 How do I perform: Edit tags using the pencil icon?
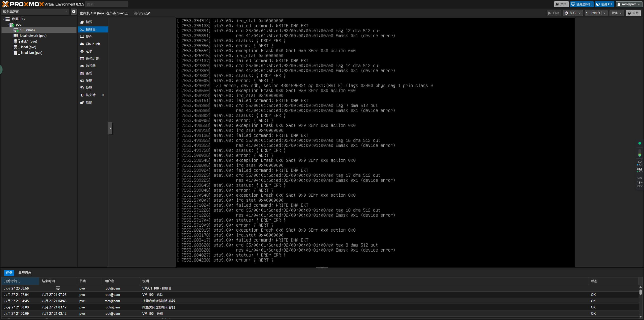coord(149,13)
